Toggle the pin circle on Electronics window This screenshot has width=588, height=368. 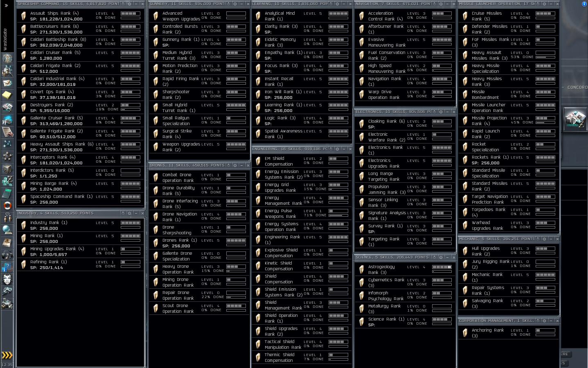(x=441, y=112)
